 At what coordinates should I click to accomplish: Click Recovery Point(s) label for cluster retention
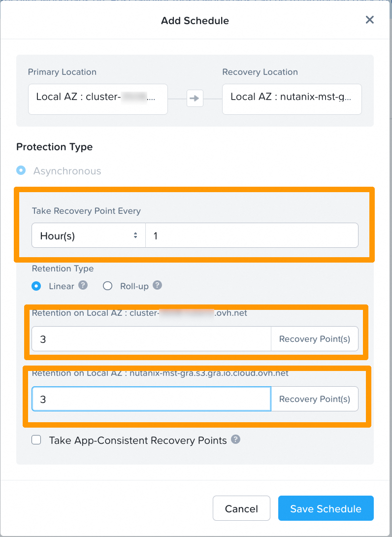[x=315, y=339]
